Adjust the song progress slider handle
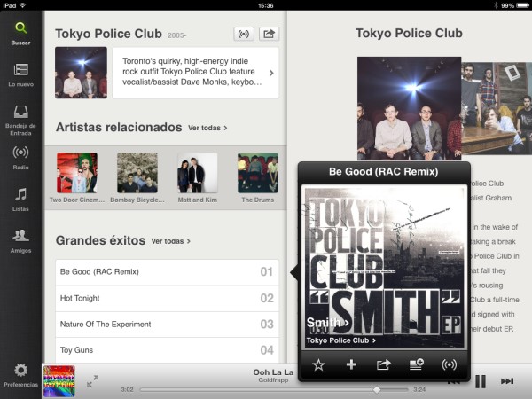This screenshot has width=532, height=399. [x=377, y=389]
